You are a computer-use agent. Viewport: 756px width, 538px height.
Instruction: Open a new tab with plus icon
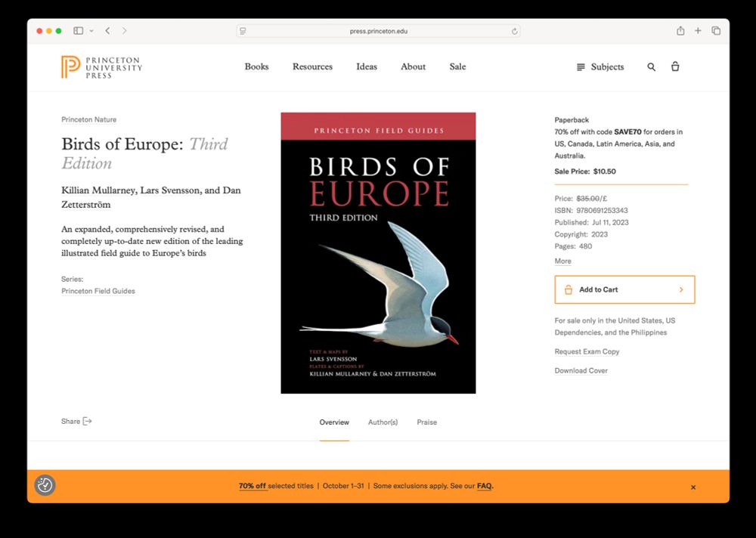point(698,31)
